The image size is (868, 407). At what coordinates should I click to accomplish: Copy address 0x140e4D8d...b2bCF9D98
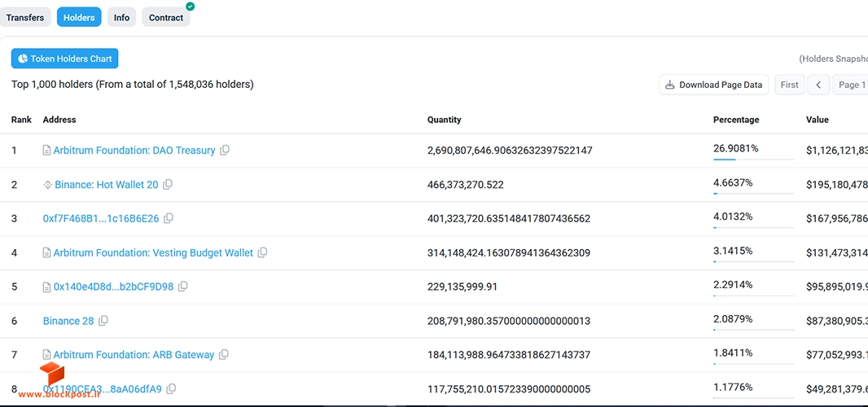click(182, 287)
